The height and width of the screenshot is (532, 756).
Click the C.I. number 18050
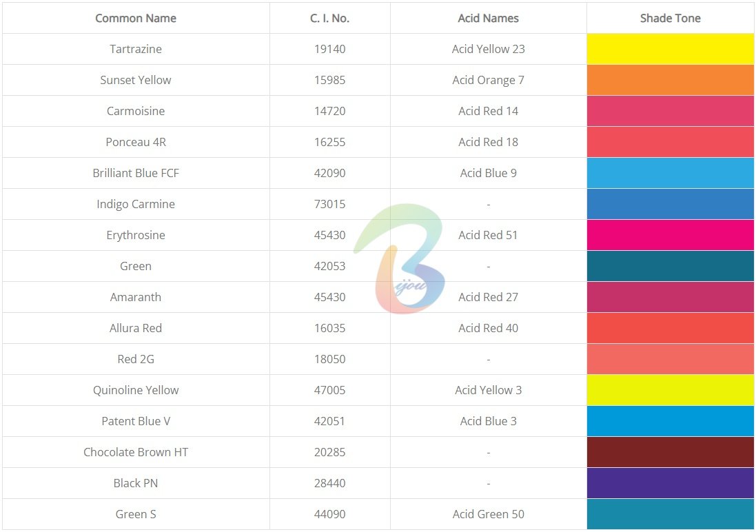330,359
